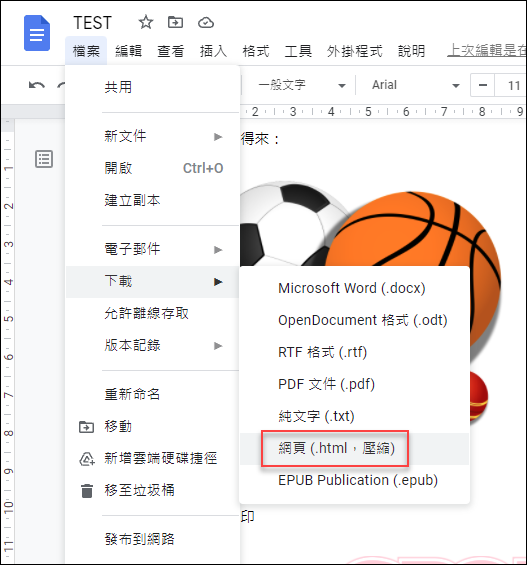The height and width of the screenshot is (565, 527).
Task: Open the 格式 menu
Action: tap(256, 51)
